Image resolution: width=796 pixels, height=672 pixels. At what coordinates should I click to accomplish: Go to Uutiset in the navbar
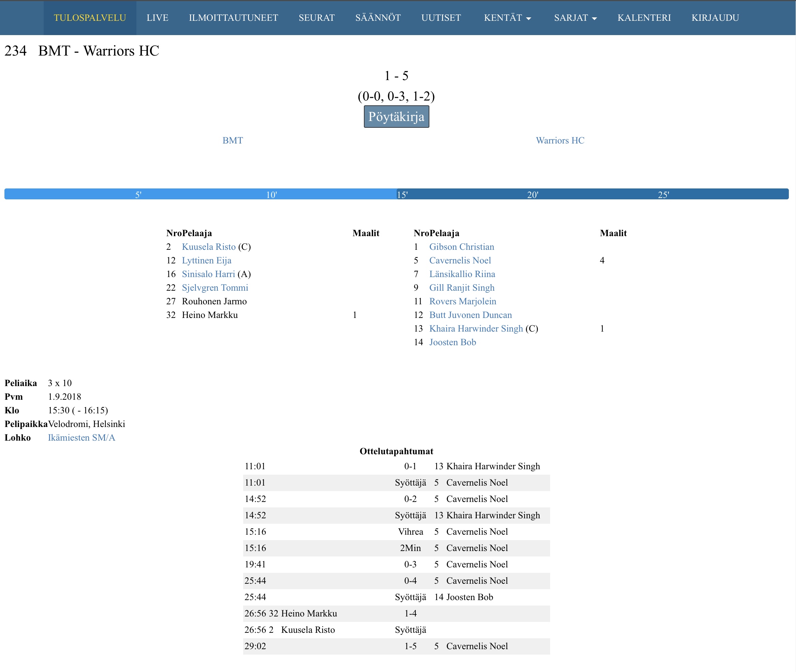[x=441, y=18]
